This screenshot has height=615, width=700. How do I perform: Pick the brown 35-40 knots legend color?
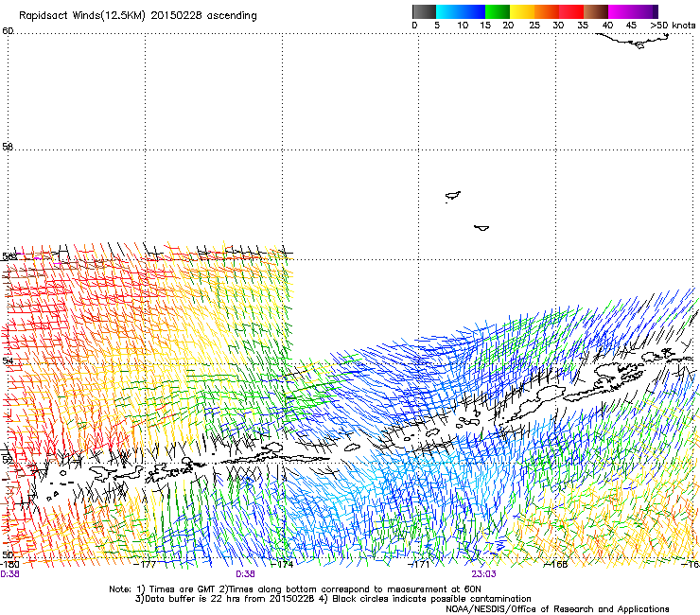pos(596,11)
